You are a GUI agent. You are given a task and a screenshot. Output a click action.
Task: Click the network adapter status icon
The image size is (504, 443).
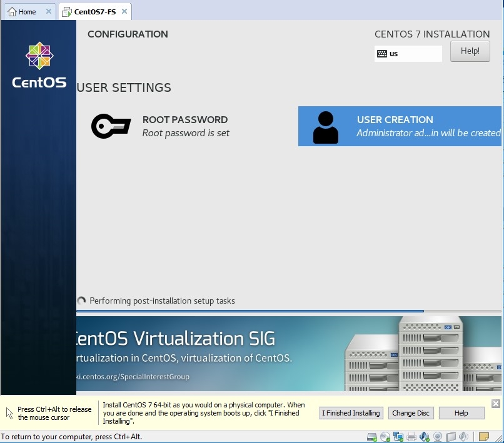tap(398, 437)
